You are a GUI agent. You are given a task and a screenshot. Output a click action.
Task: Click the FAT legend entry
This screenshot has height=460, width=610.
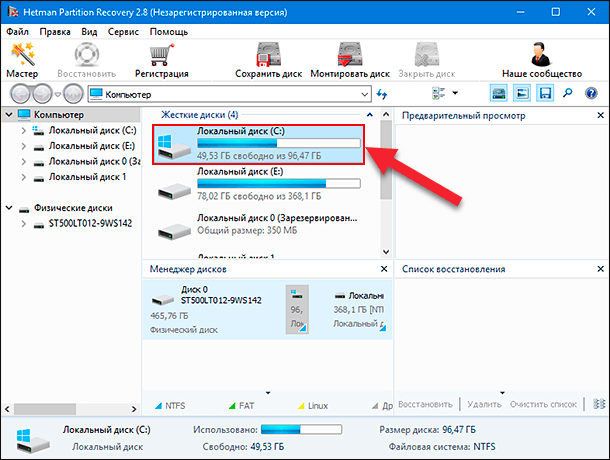point(241,406)
